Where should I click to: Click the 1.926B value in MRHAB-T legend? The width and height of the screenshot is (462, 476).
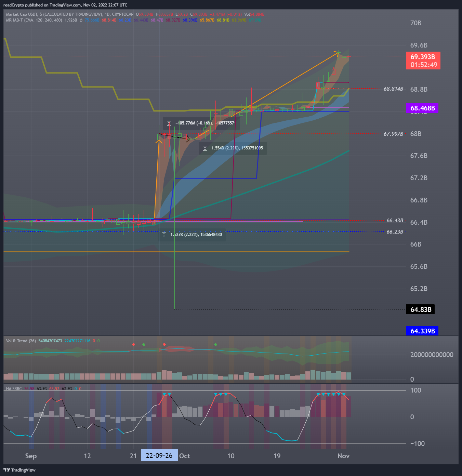(71, 20)
